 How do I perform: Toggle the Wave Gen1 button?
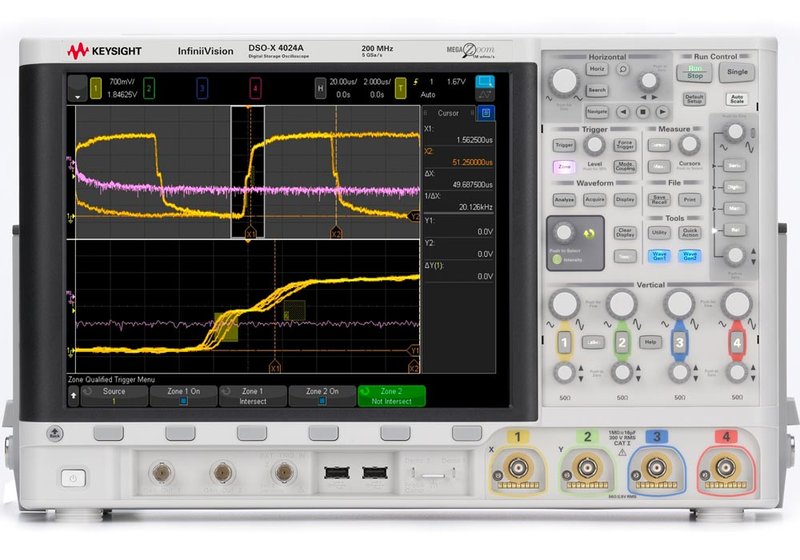tap(659, 256)
